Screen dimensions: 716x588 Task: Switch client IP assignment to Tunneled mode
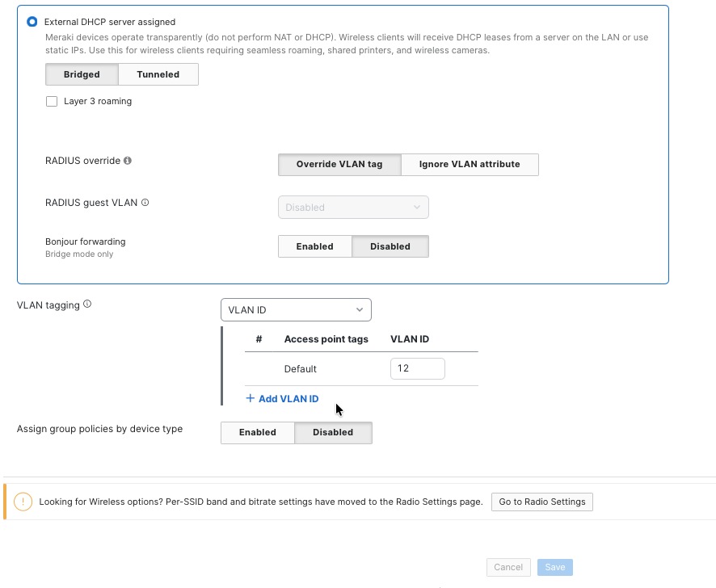point(158,74)
